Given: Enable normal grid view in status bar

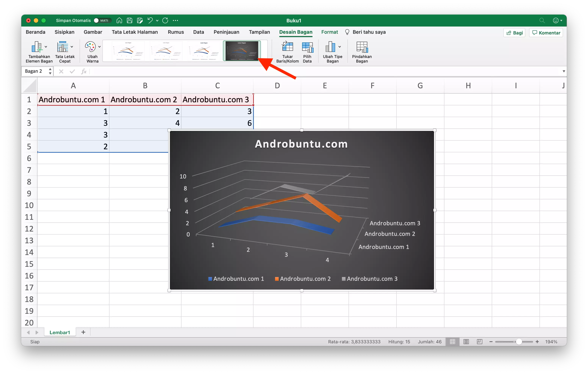Looking at the screenshot, I should tap(453, 342).
